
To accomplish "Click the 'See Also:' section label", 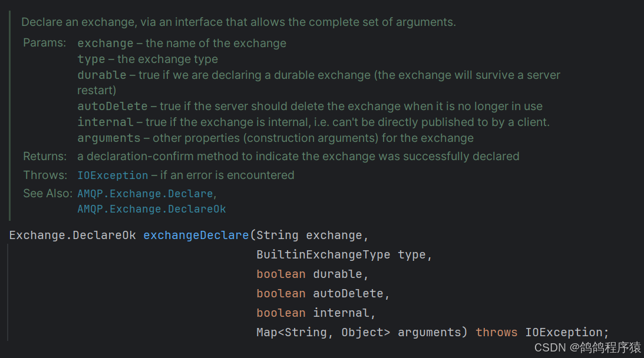I will pos(48,193).
